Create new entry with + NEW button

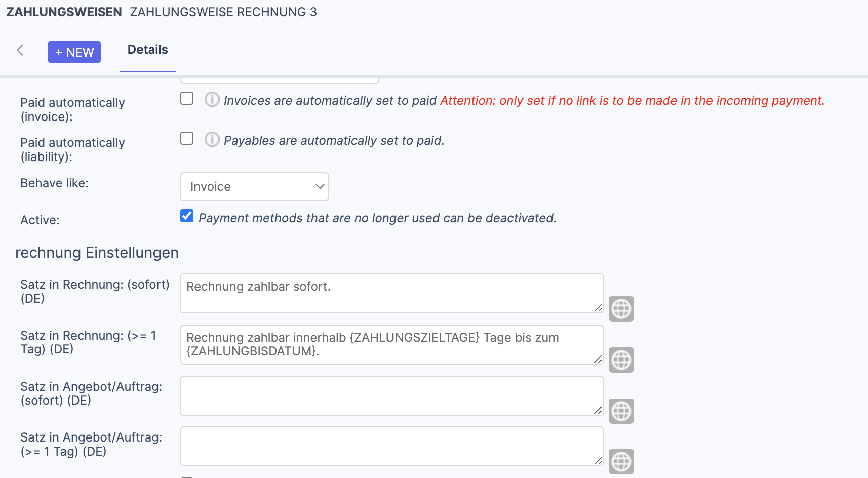[x=74, y=52]
